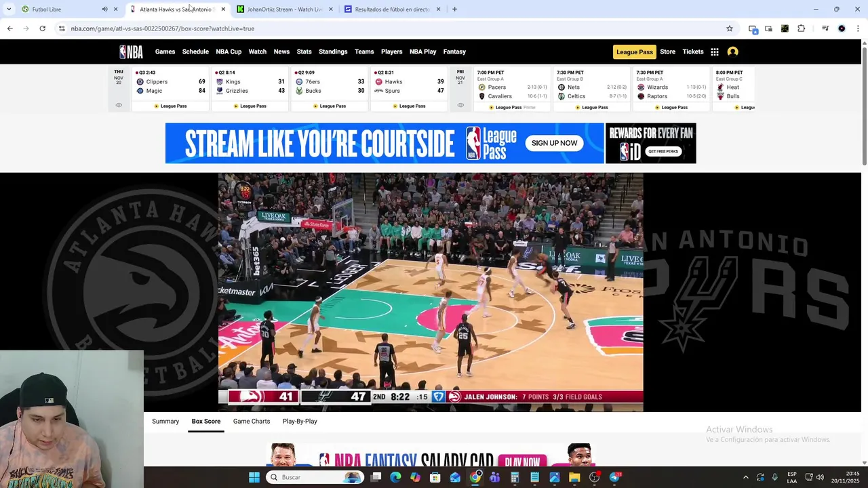Open Calculator from the taskbar
The height and width of the screenshot is (488, 868).
[515, 477]
